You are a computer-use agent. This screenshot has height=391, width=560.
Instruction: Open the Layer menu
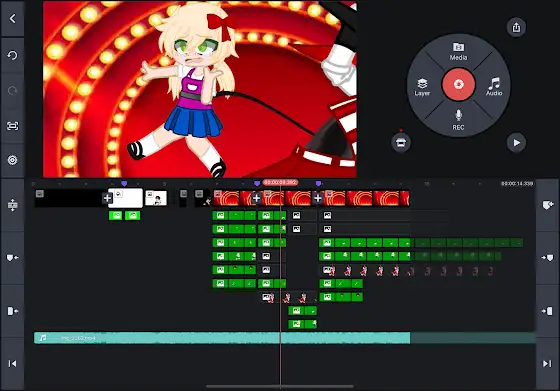click(422, 87)
